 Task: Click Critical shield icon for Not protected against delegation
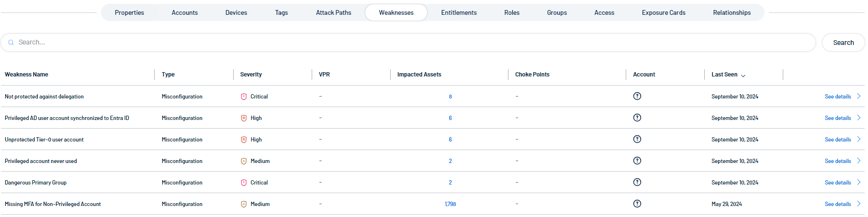pos(244,97)
